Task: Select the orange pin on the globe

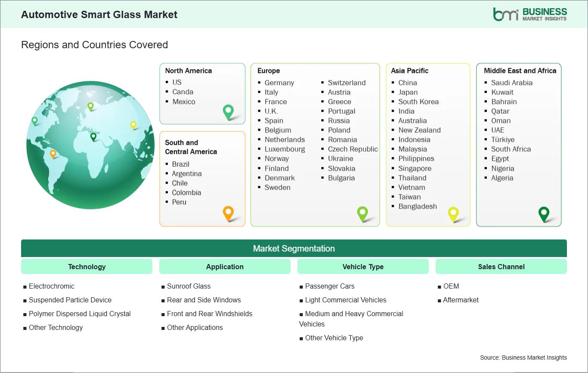Action: (x=53, y=153)
